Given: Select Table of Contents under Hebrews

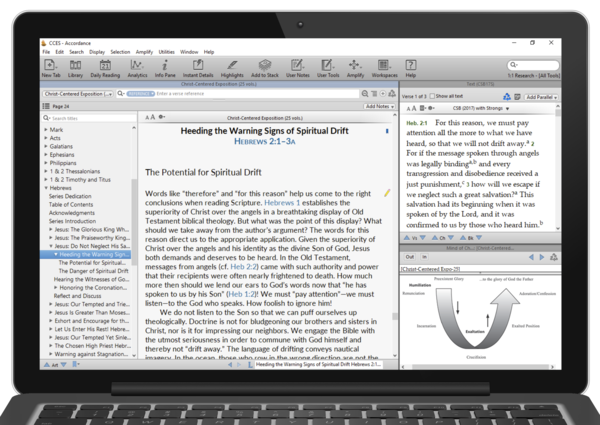Looking at the screenshot, I should point(71,205).
